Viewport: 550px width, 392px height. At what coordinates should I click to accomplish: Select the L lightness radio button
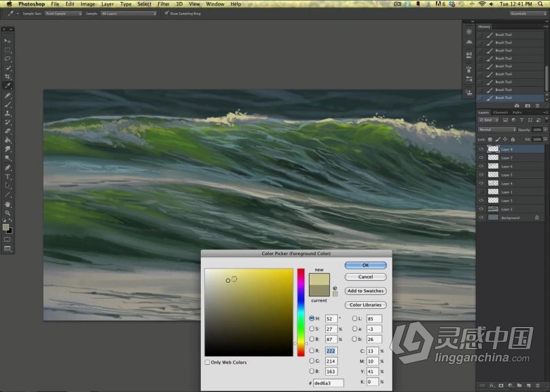tap(354, 318)
